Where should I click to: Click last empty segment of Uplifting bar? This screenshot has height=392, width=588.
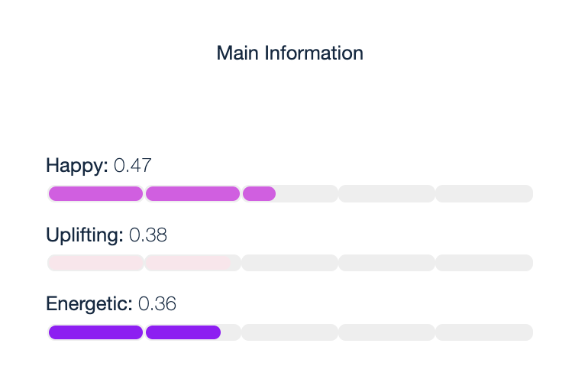(483, 263)
